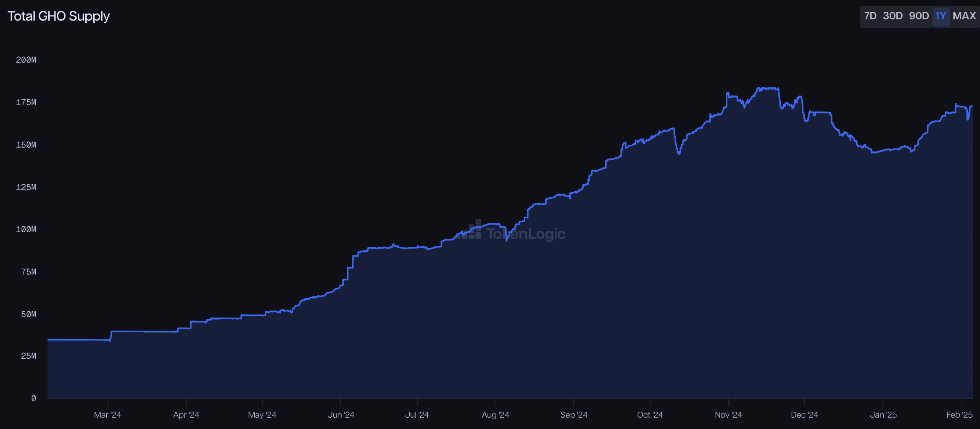980x429 pixels.
Task: Click the 175M y-axis label
Action: click(x=26, y=102)
